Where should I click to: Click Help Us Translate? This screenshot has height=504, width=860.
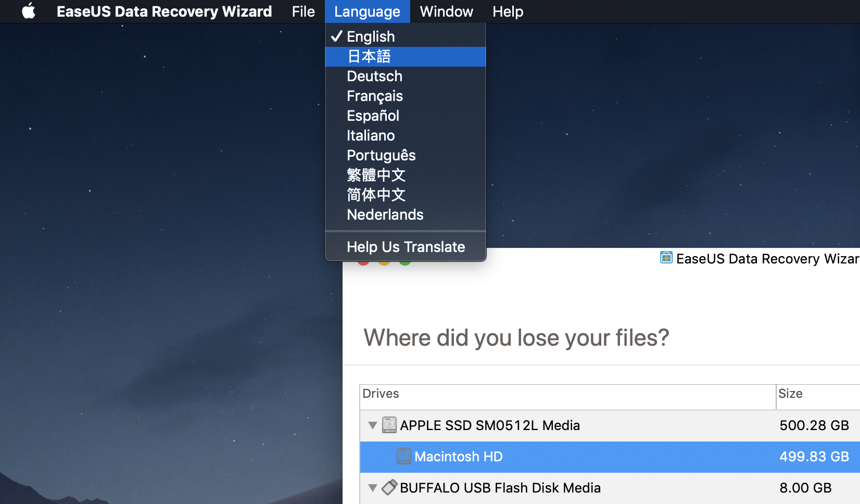point(406,247)
